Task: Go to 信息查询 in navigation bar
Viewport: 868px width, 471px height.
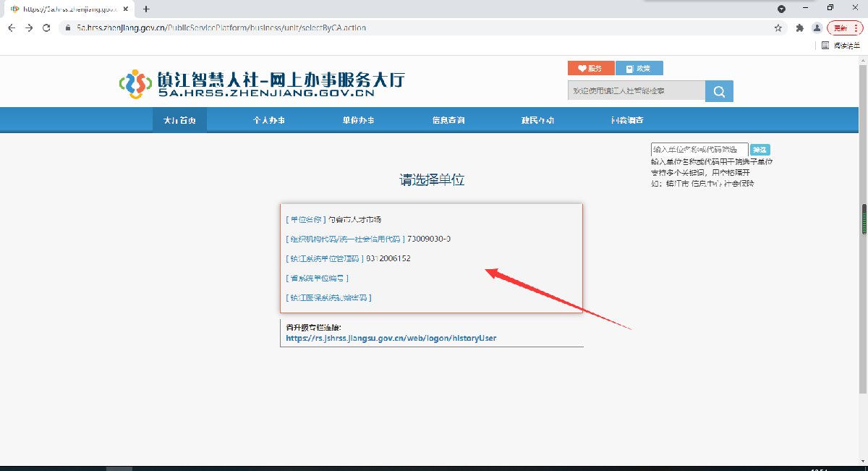Action: [448, 120]
